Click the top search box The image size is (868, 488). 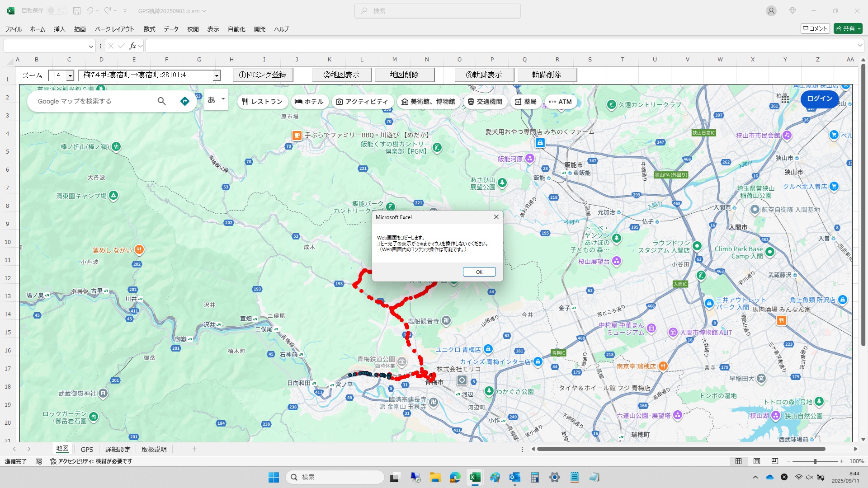(437, 11)
